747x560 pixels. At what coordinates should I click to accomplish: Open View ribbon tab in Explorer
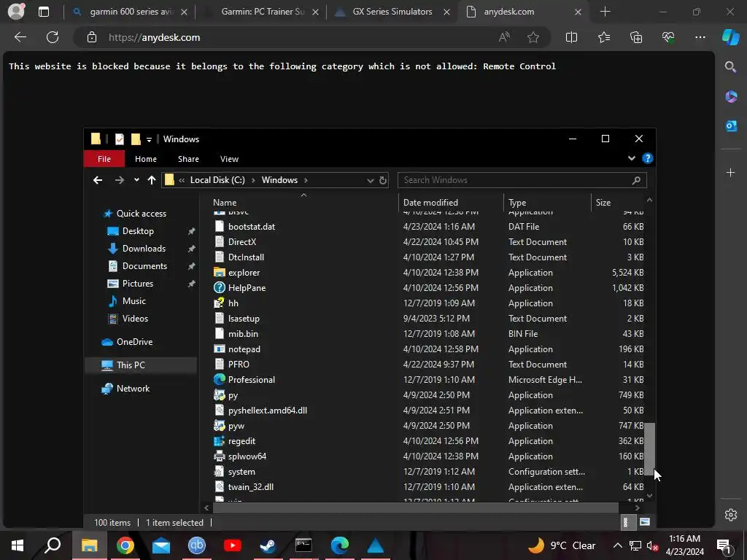[229, 159]
